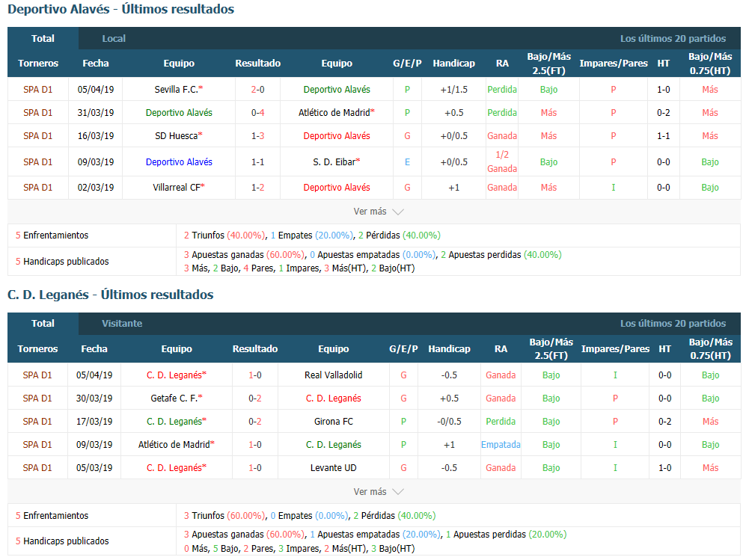This screenshot has height=560, width=749.
Task: Click the 0-4 result against Atlético de Madrid
Action: [258, 113]
